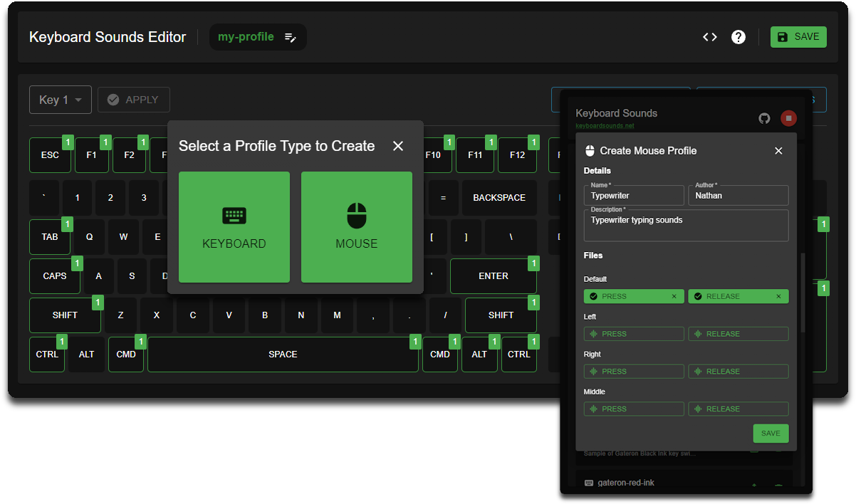Screen dimensions: 856x504
Task: Select the M key
Action: point(337,315)
